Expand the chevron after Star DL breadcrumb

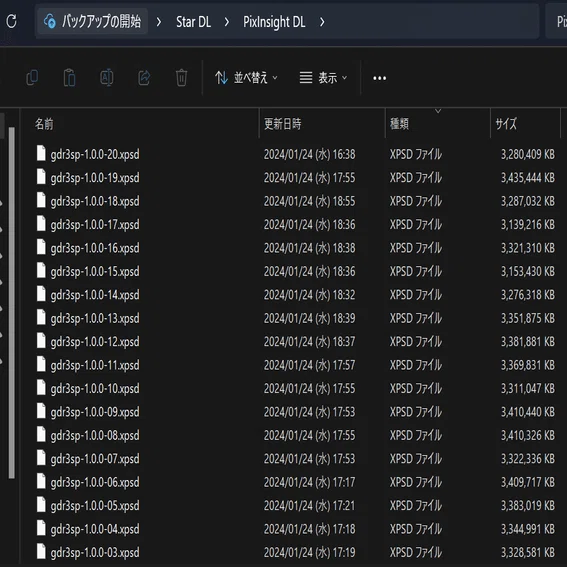(x=227, y=22)
